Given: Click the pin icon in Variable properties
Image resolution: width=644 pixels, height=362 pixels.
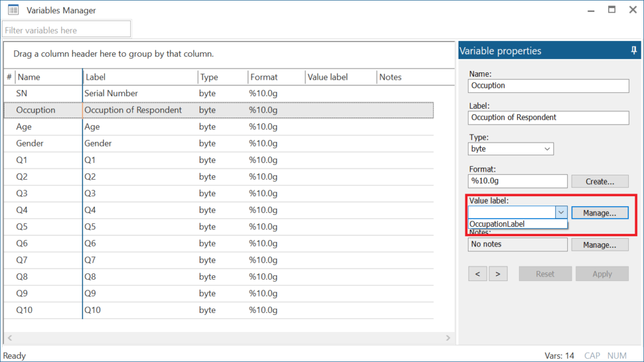Looking at the screenshot, I should click(634, 50).
